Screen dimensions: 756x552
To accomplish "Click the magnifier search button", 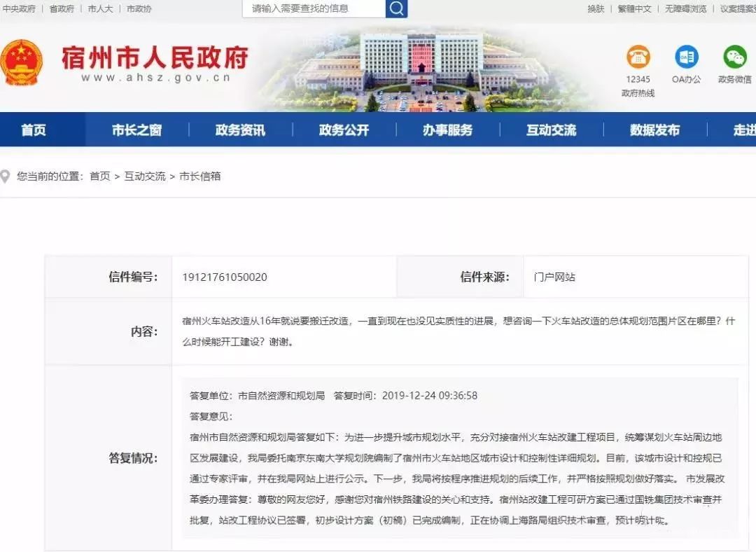I will pos(396,8).
